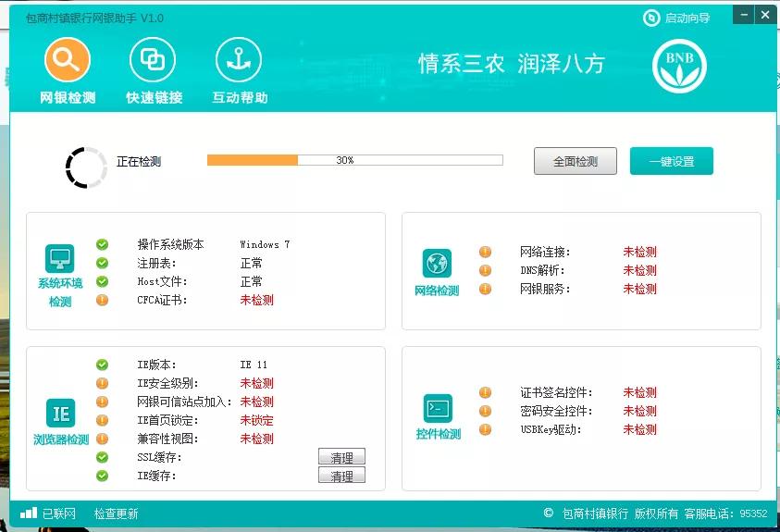Click the 未检测 status for CFCA证书

coord(256,300)
